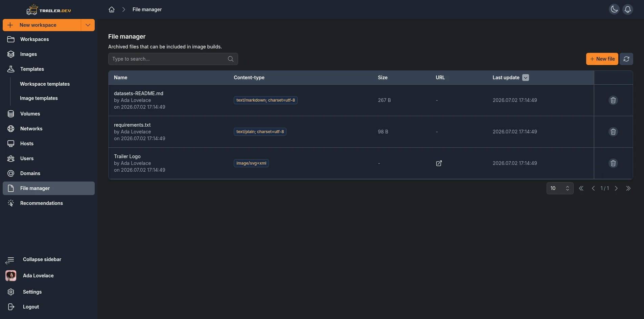Refresh the file list
Viewport: 644px width, 319px height.
pyautogui.click(x=626, y=59)
